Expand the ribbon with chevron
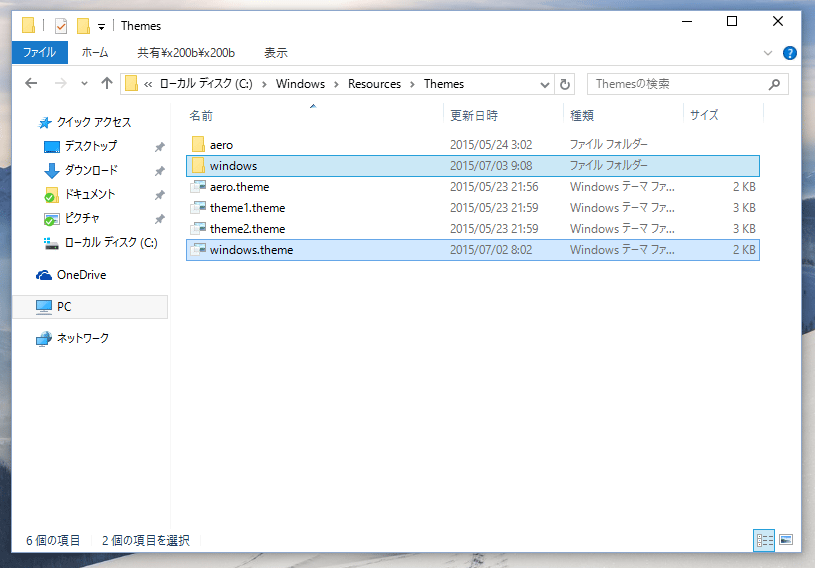This screenshot has height=568, width=815. [x=768, y=53]
